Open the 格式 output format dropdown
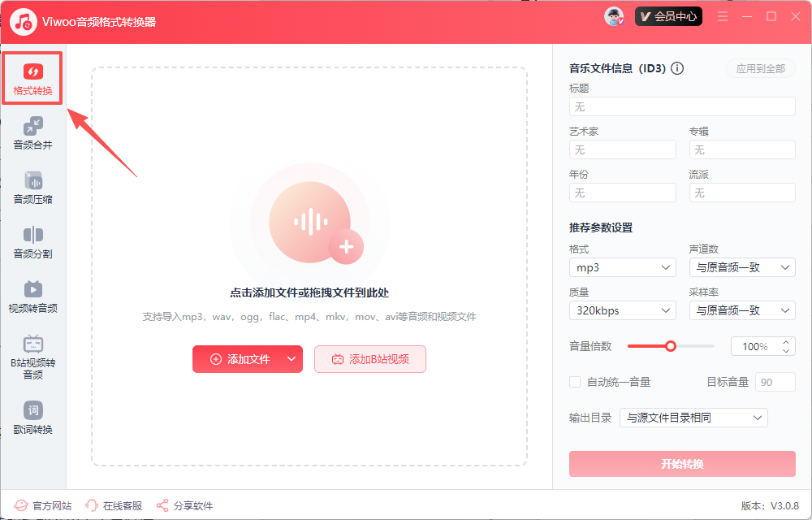 623,267
